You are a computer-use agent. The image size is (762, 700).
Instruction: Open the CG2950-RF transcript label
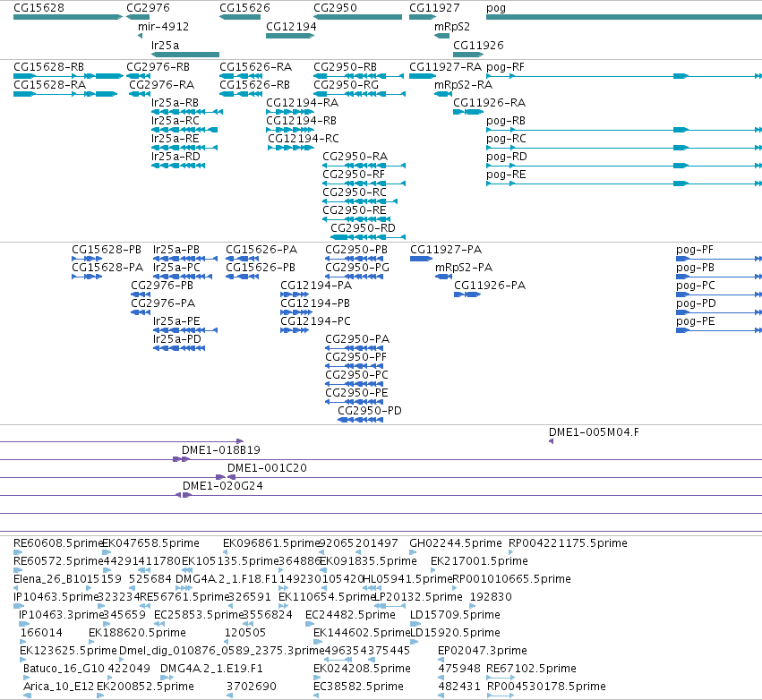pyautogui.click(x=354, y=175)
